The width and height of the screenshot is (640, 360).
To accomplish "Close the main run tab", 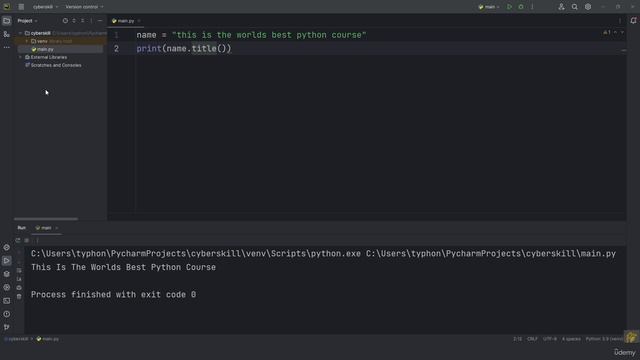I will coord(57,228).
